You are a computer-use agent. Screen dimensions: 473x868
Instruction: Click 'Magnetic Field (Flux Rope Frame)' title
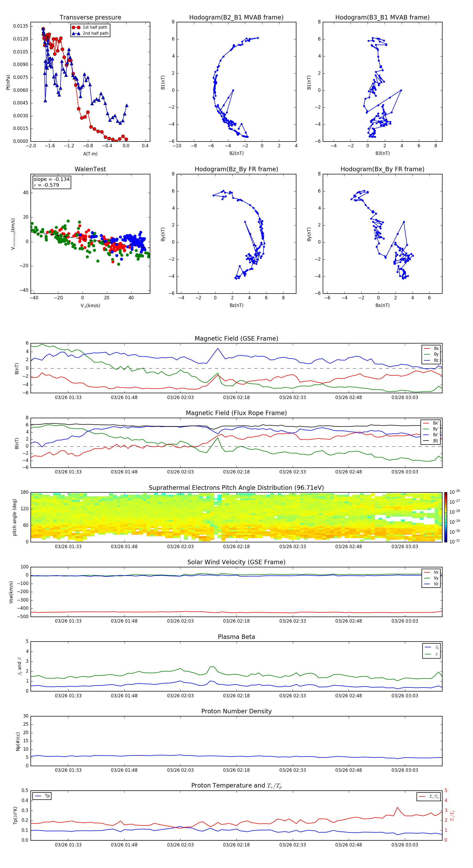tap(236, 413)
